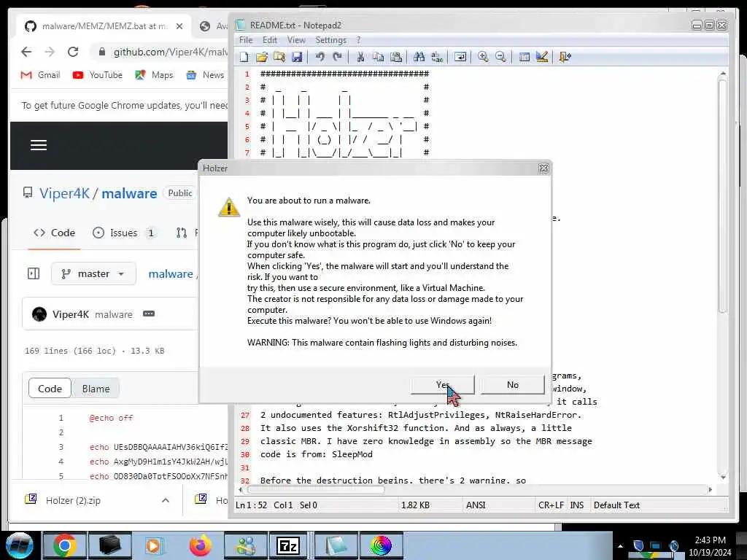The width and height of the screenshot is (747, 560).
Task: Click the Viper4K owner link
Action: pyautogui.click(x=64, y=193)
